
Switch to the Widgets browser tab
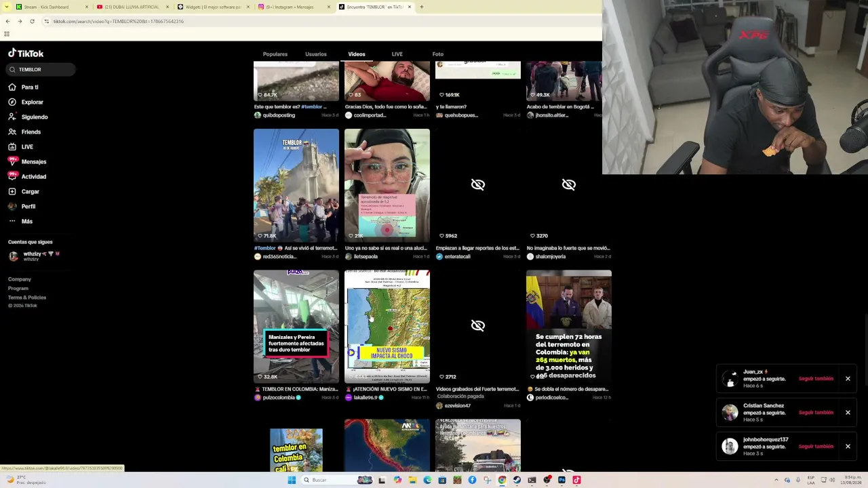[x=213, y=7]
